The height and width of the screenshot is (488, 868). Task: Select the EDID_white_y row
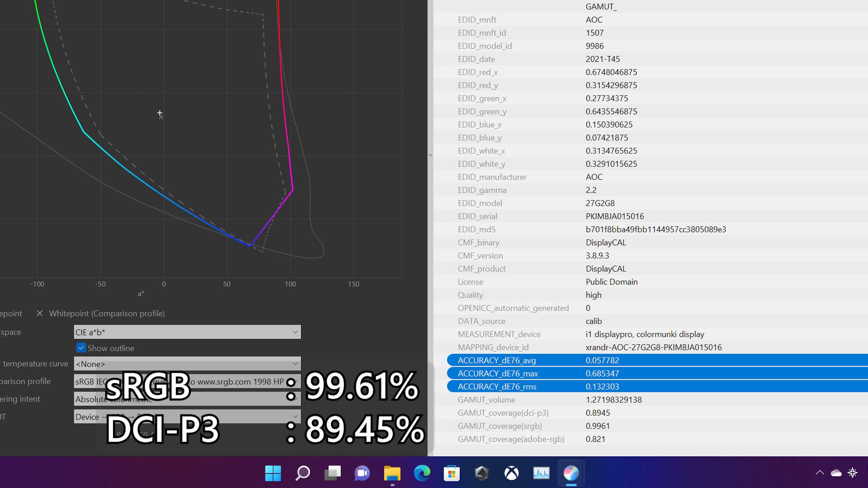pyautogui.click(x=651, y=164)
